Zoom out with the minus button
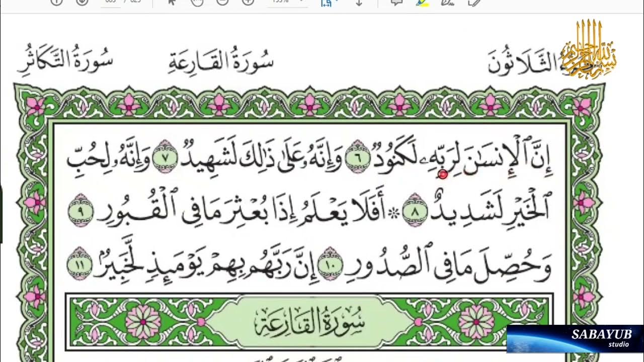 (x=222, y=2)
